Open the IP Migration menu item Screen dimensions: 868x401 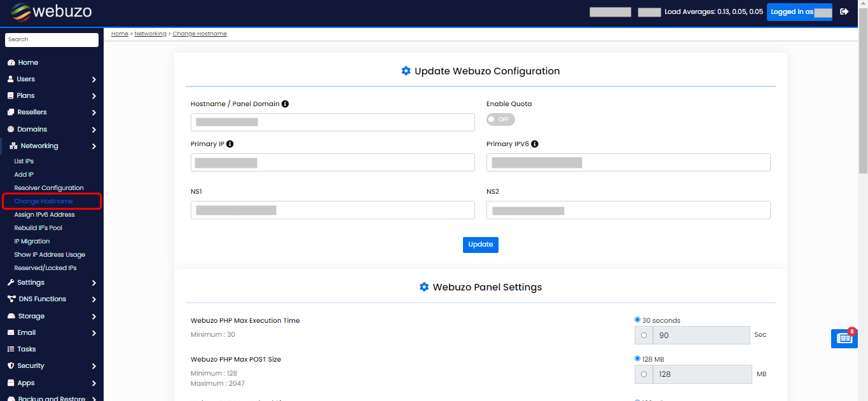click(32, 241)
